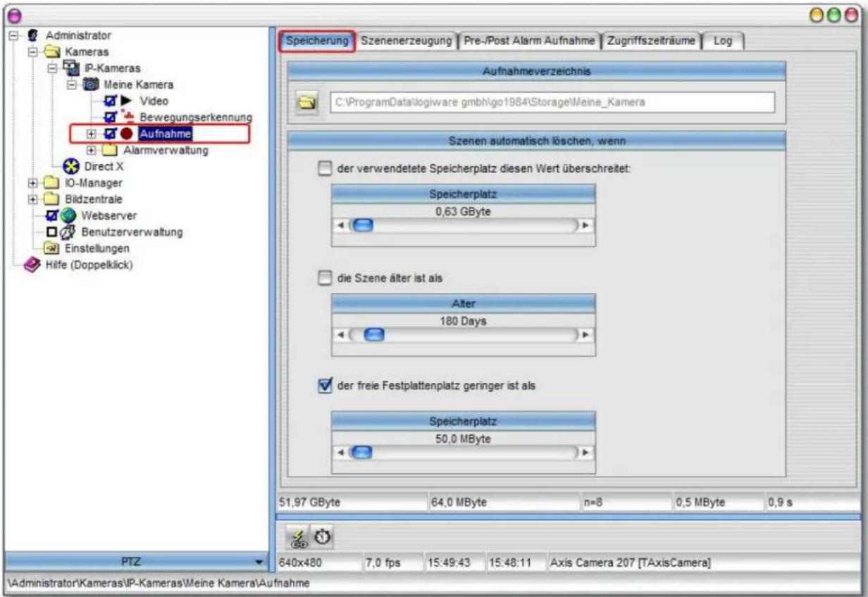The height and width of the screenshot is (597, 868).
Task: Click the 180 Days Alter slider thumb
Action: click(x=374, y=335)
